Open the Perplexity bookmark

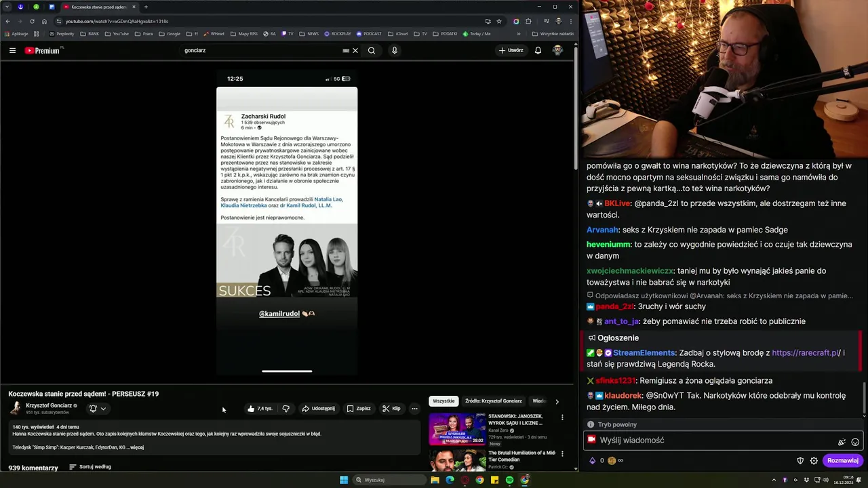click(62, 33)
